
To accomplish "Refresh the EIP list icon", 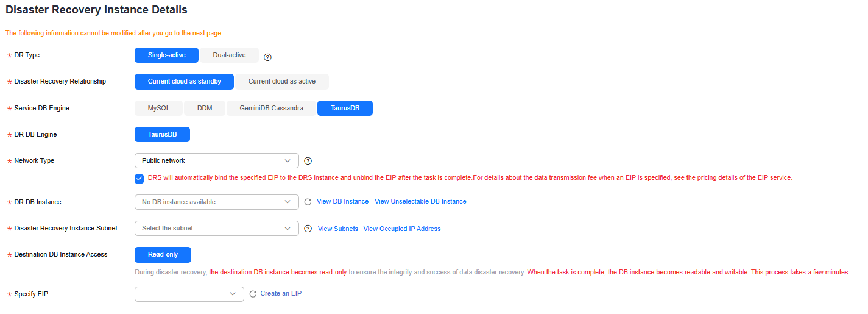I will click(x=253, y=294).
